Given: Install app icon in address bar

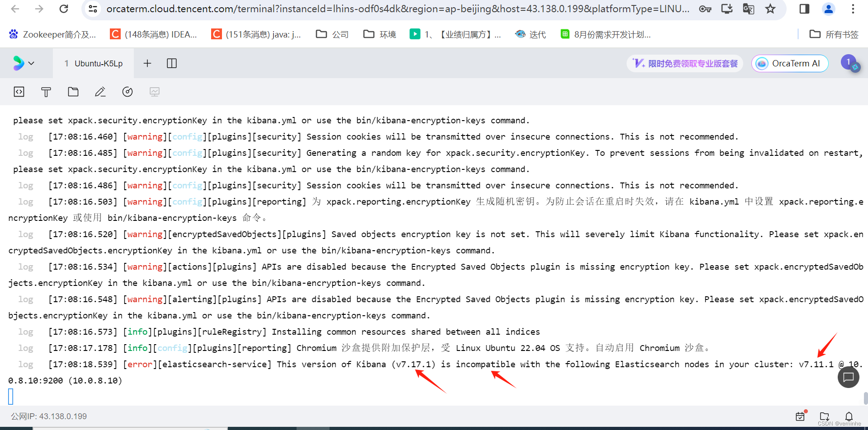Looking at the screenshot, I should [x=727, y=9].
